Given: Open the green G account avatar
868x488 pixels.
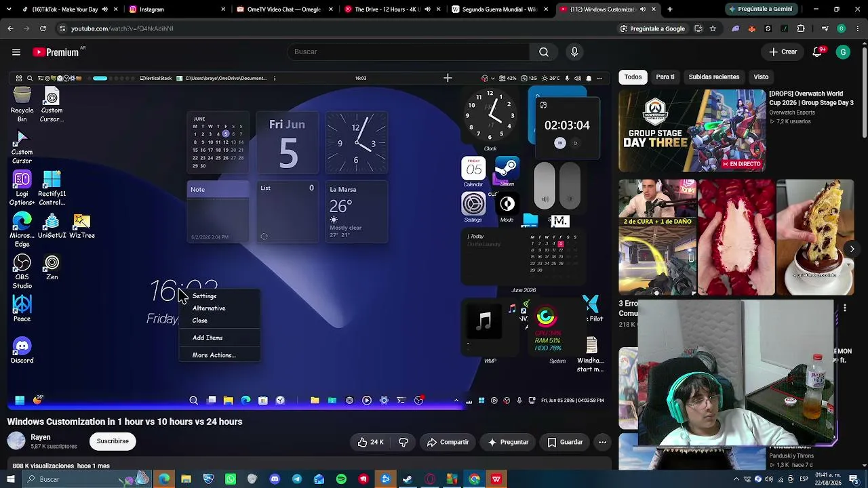Looking at the screenshot, I should pos(843,52).
